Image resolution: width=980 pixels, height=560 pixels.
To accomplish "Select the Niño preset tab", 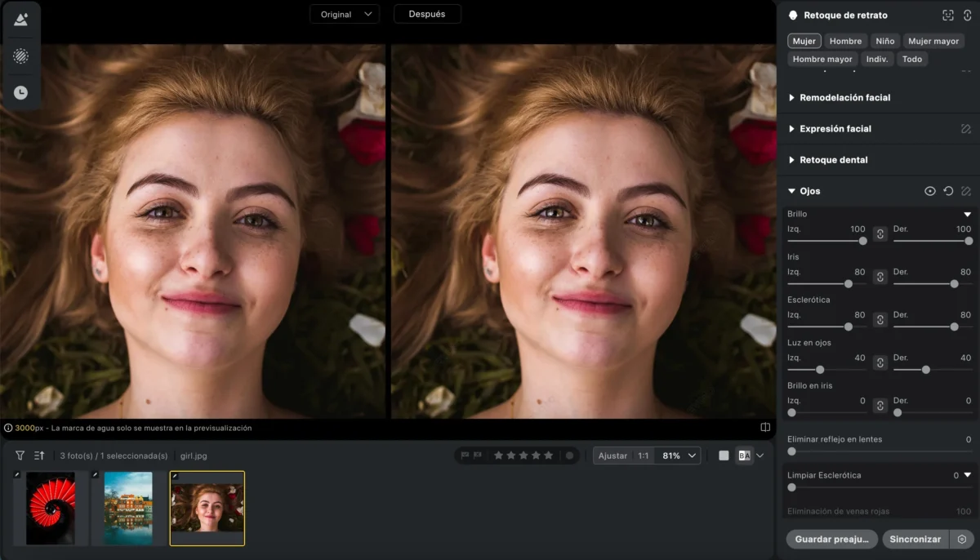I will coord(885,41).
